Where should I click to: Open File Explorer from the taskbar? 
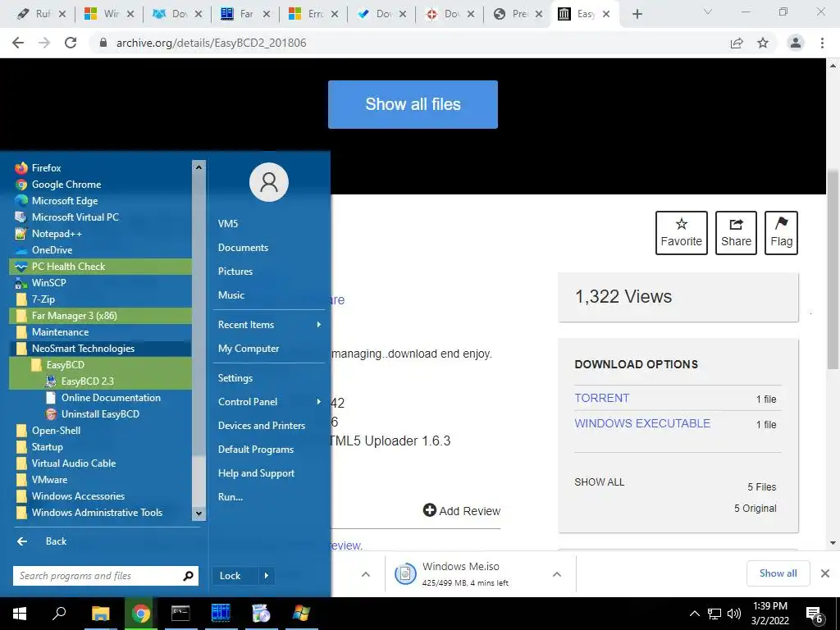tap(100, 614)
